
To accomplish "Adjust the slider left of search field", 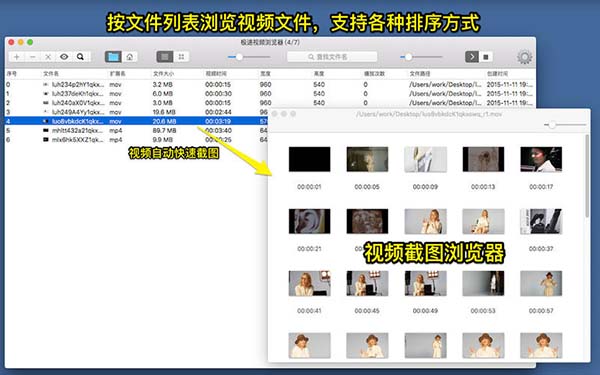I will [x=249, y=57].
